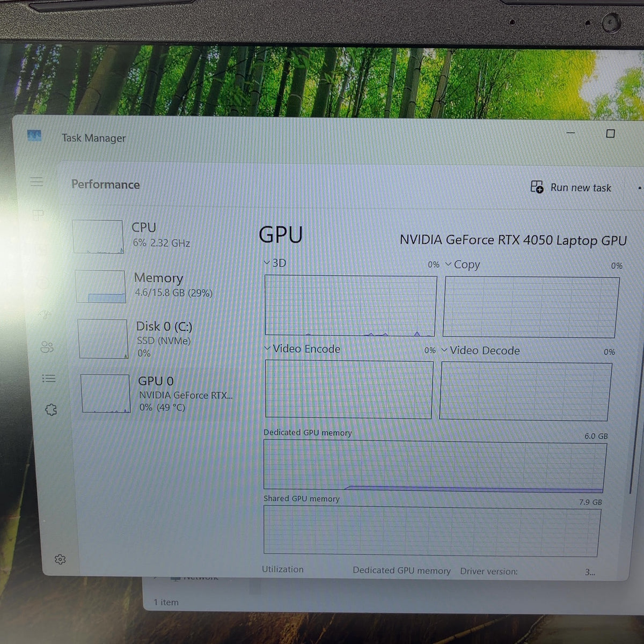644x644 pixels.
Task: Click the Video Encode usage graph
Action: tap(349, 390)
